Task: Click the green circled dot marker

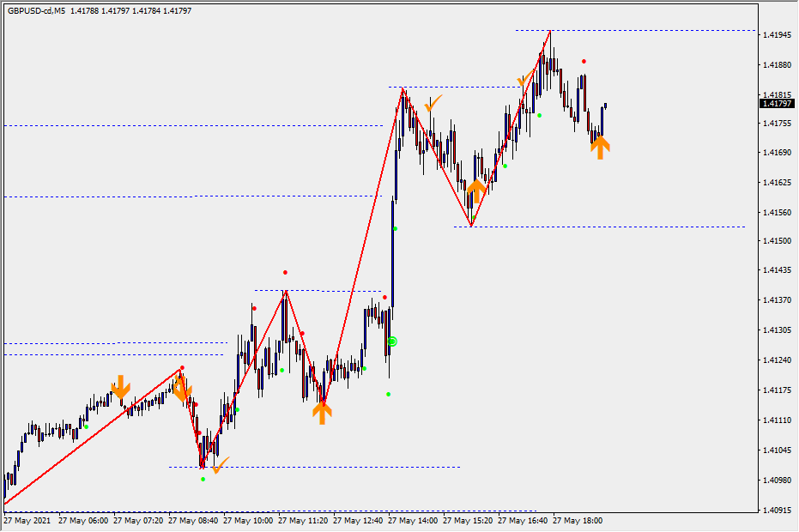Action: point(392,342)
